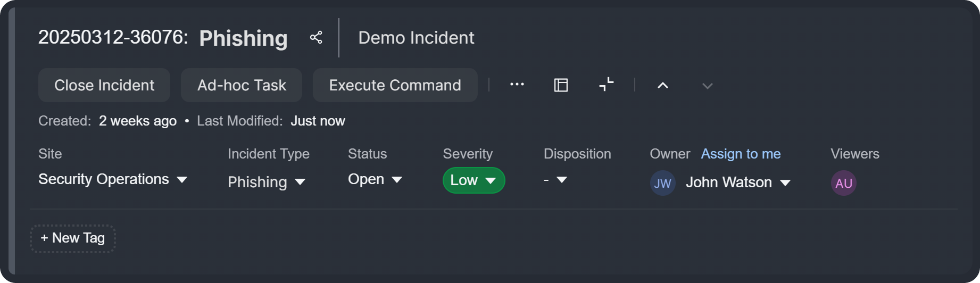Click the Assign to me link

(x=741, y=154)
